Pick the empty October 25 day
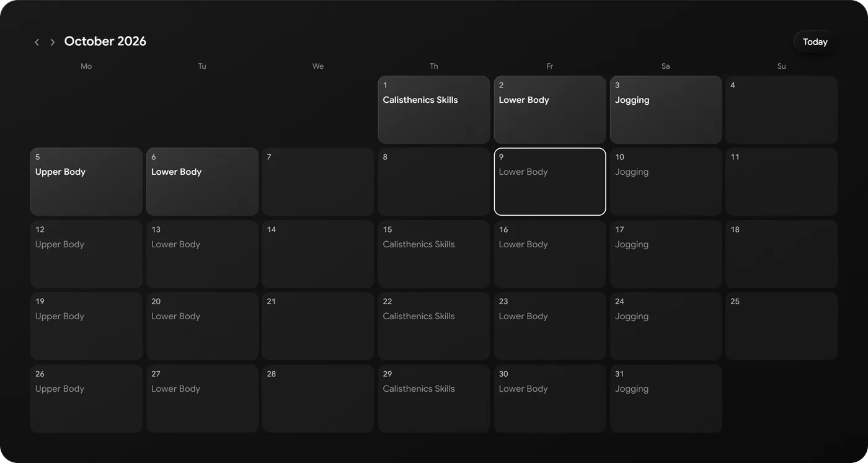Screen dimensions: 868x463 tap(782, 326)
